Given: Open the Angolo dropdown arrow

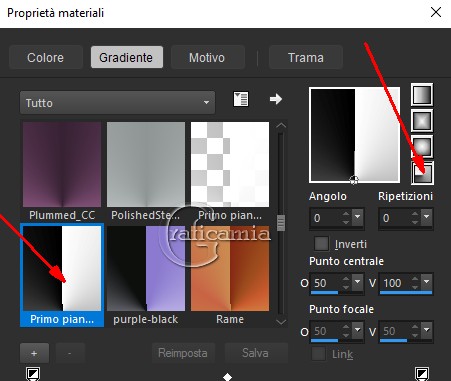Looking at the screenshot, I should 358,217.
